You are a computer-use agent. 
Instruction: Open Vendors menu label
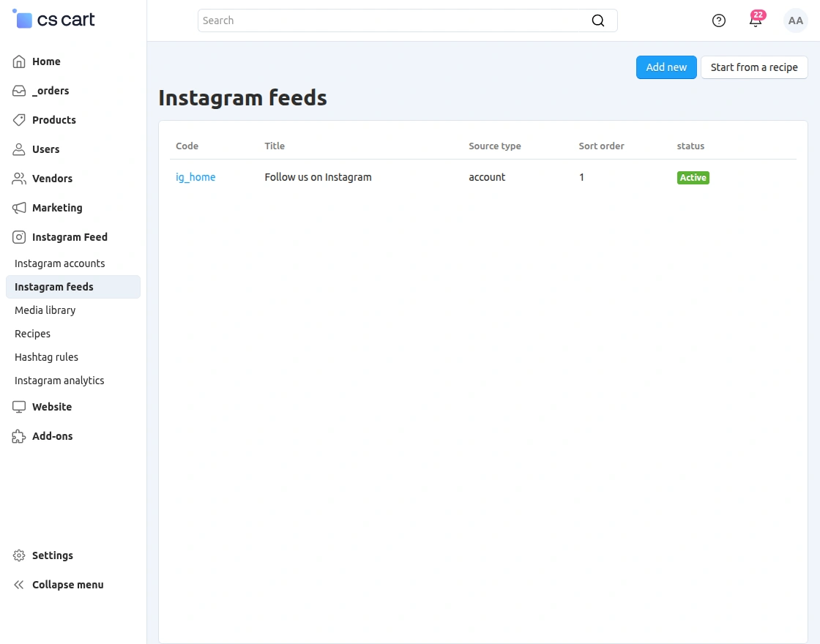click(x=52, y=179)
